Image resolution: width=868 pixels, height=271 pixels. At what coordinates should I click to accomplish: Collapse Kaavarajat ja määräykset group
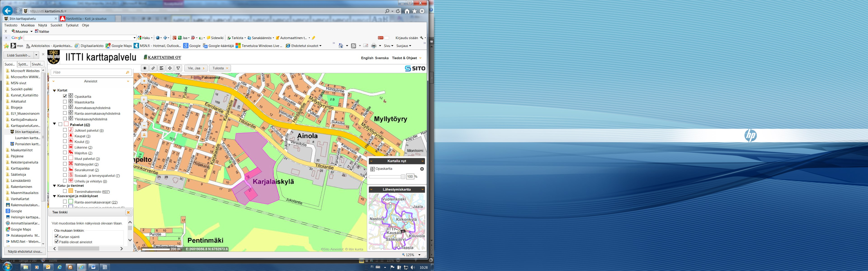pyautogui.click(x=54, y=196)
